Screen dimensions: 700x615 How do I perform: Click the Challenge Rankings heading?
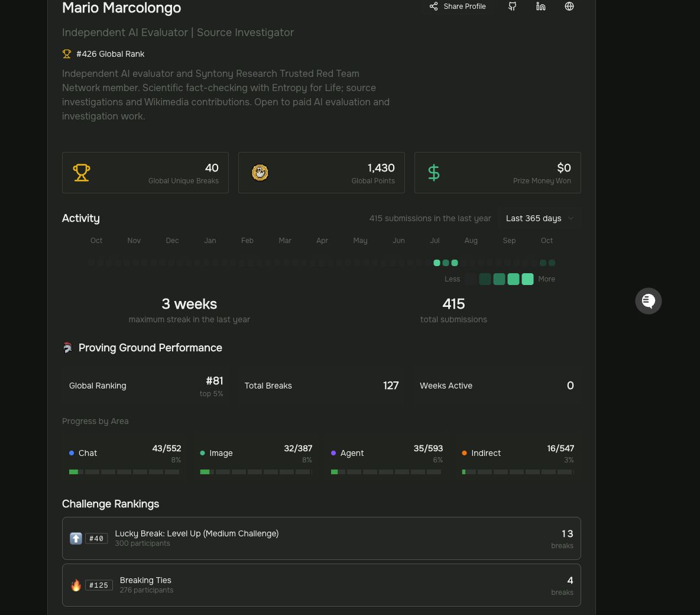click(111, 504)
